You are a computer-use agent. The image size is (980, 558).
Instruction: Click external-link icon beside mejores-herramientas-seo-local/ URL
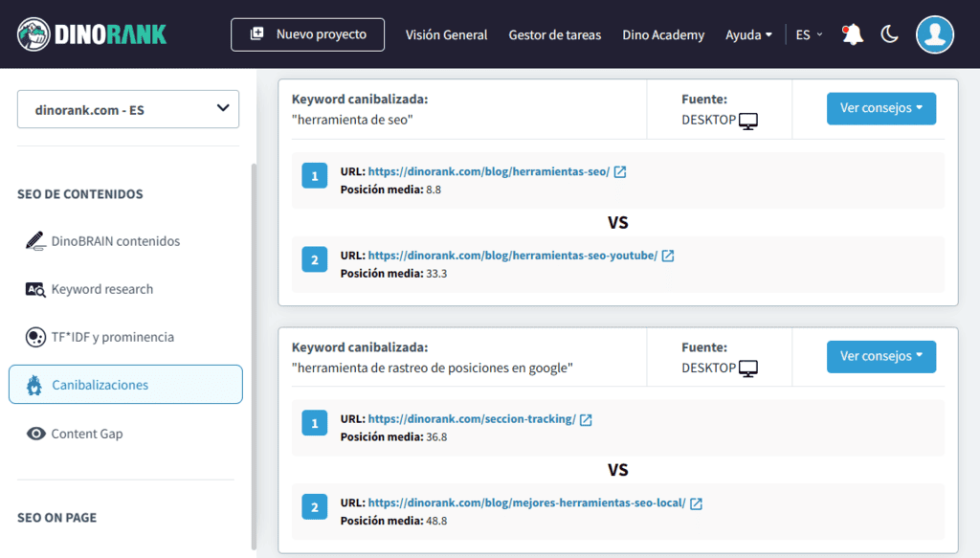[697, 503]
